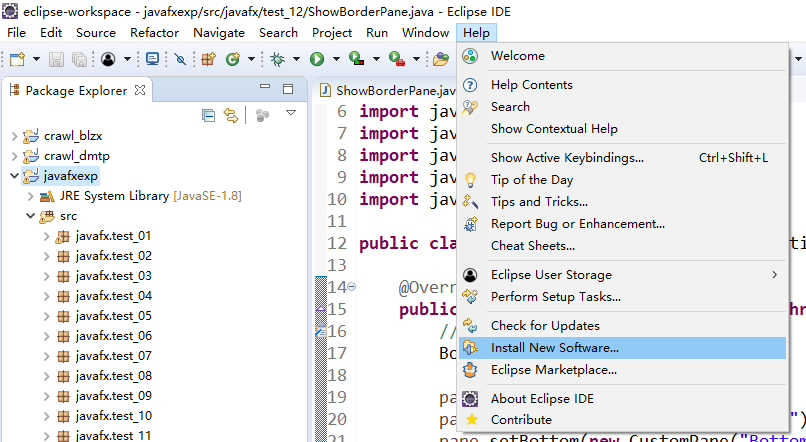
Task: Choose About Eclipse IDE
Action: coord(622,399)
